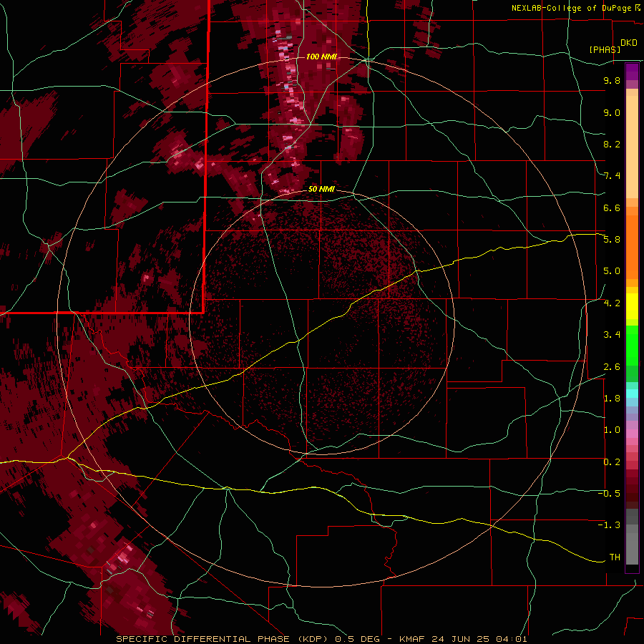Click the NEXLAB-College of DuPage credit text
The height and width of the screenshot is (644, 644).
(571, 8)
